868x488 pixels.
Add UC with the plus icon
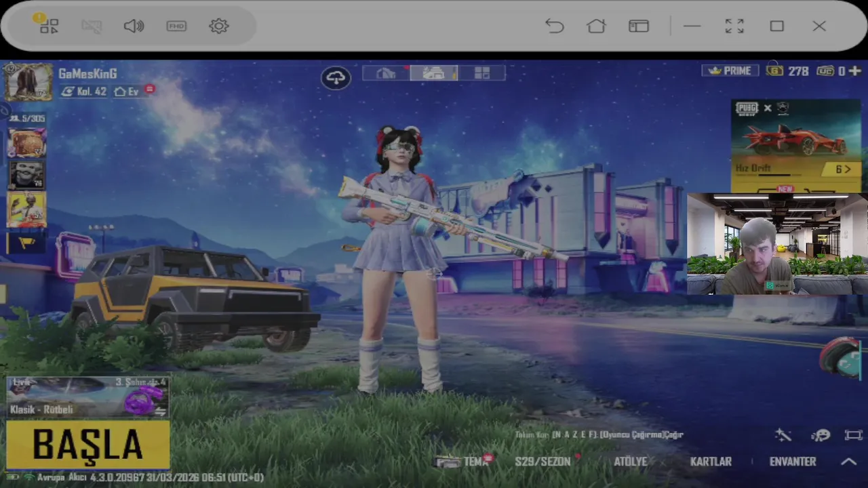[x=854, y=70]
